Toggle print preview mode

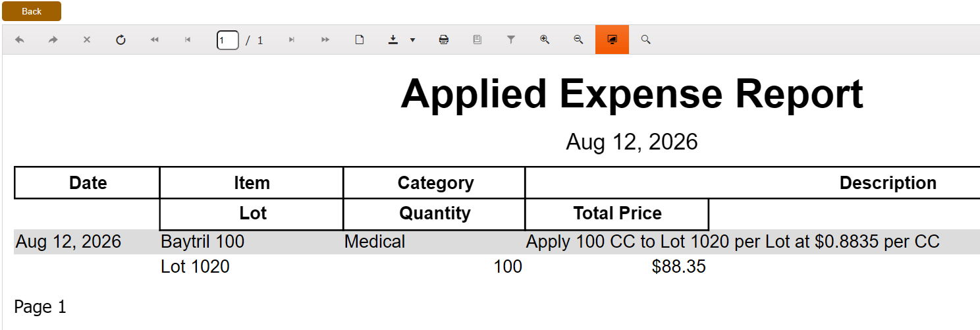(360, 40)
